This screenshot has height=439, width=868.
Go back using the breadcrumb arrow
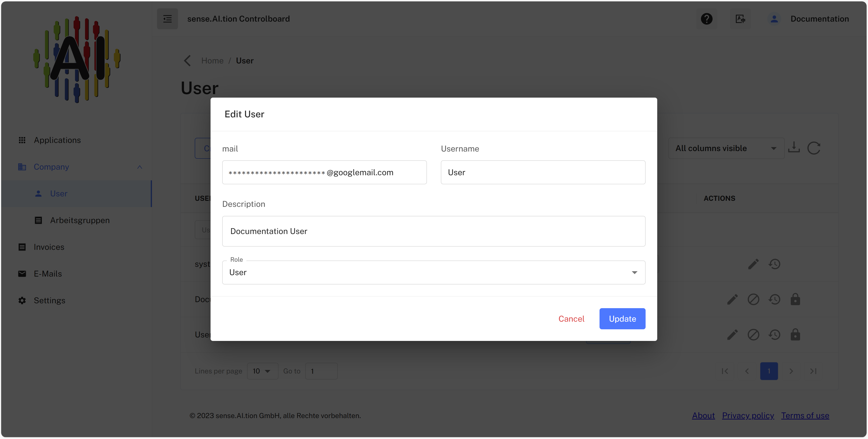click(x=188, y=61)
